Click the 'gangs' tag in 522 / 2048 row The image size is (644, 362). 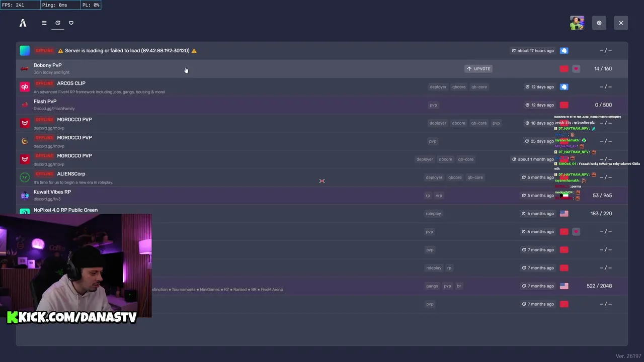[x=432, y=286]
